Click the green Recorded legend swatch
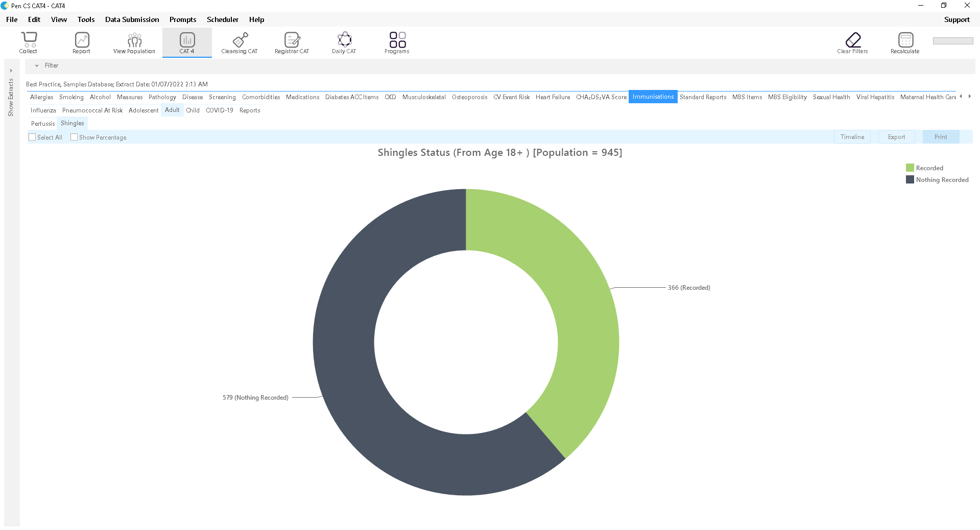Image resolution: width=980 pixels, height=530 pixels. (x=910, y=168)
